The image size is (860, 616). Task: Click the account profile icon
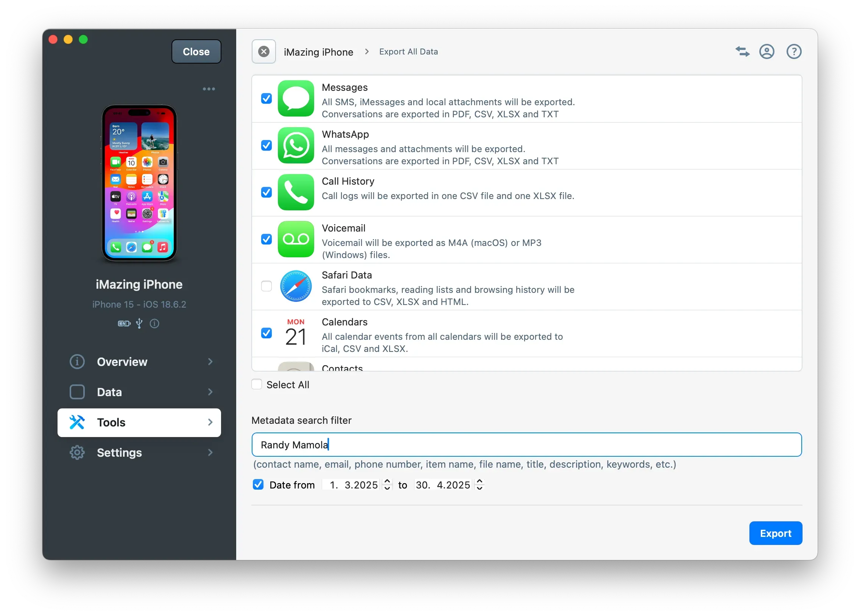767,51
